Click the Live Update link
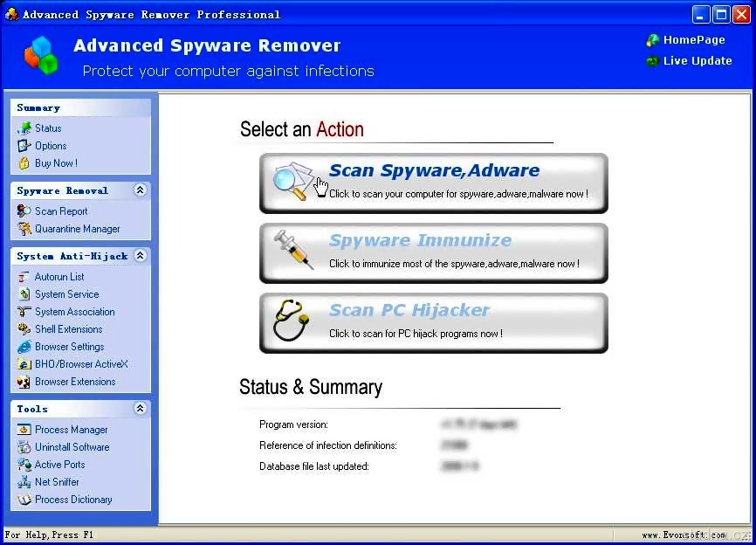This screenshot has height=545, width=756. [698, 61]
